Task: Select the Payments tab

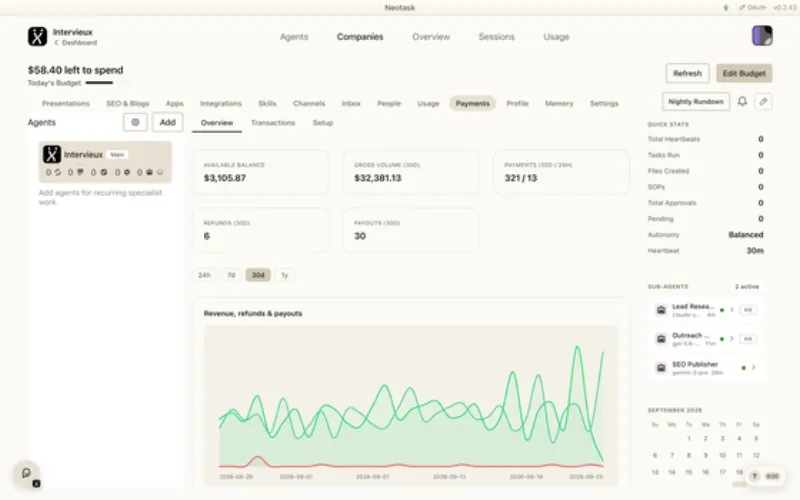Action: [472, 104]
